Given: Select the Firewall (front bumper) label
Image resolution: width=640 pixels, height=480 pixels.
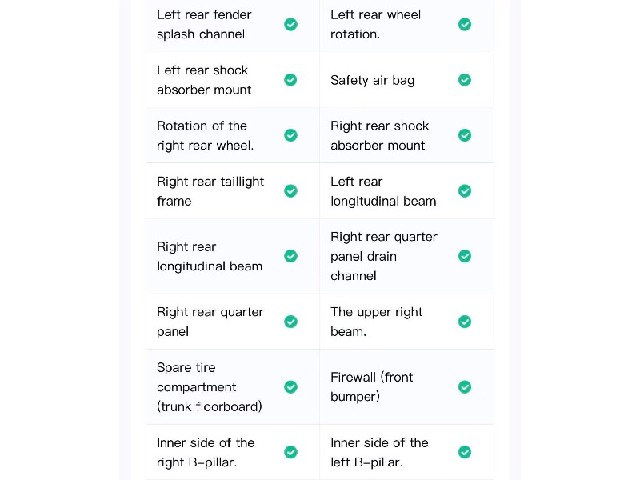Looking at the screenshot, I should [371, 387].
